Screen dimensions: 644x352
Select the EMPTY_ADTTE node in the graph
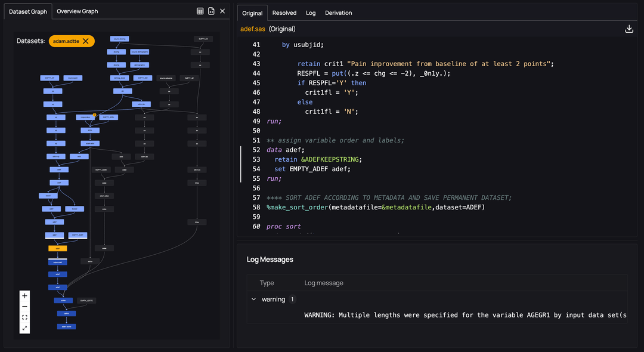click(86, 300)
